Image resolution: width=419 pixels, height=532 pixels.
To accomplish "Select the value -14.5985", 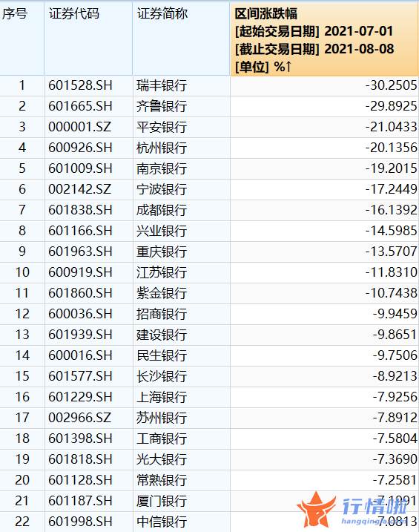I will tap(392, 231).
